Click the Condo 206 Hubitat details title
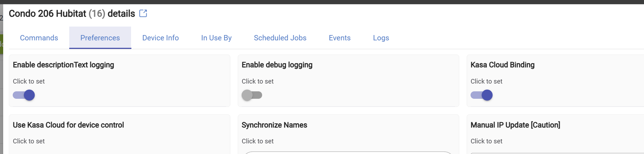 coord(72,13)
